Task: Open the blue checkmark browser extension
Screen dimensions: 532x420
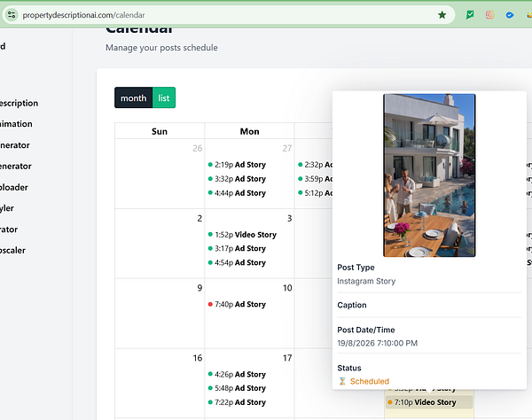Action: coord(509,15)
